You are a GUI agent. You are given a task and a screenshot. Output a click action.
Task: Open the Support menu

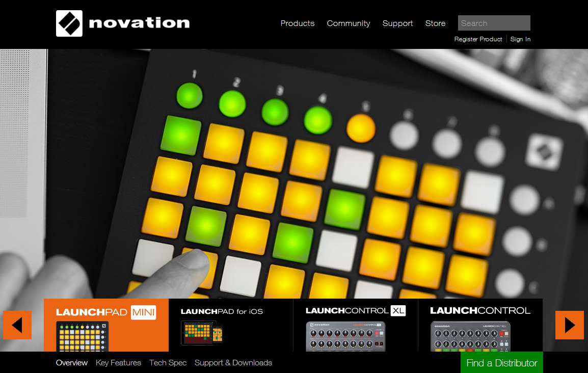point(397,23)
